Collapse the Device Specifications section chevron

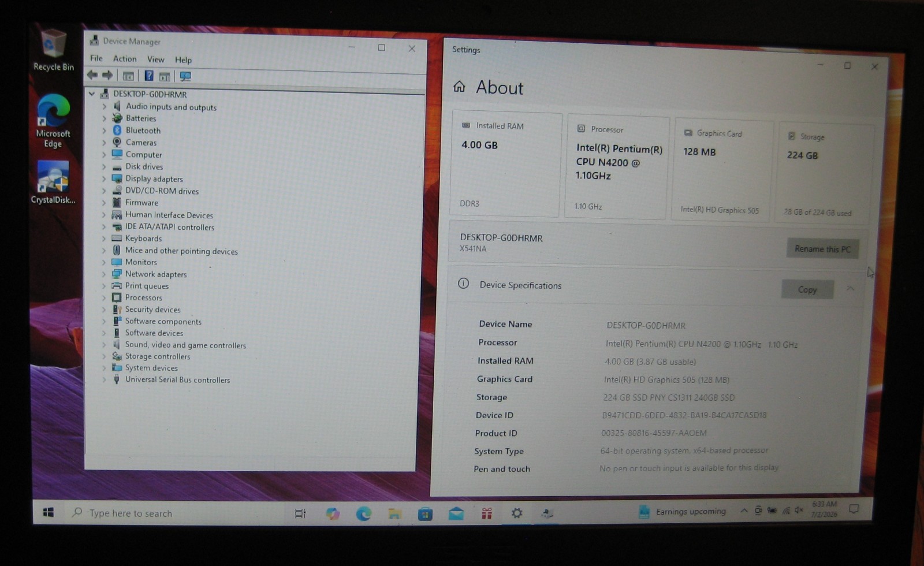850,288
